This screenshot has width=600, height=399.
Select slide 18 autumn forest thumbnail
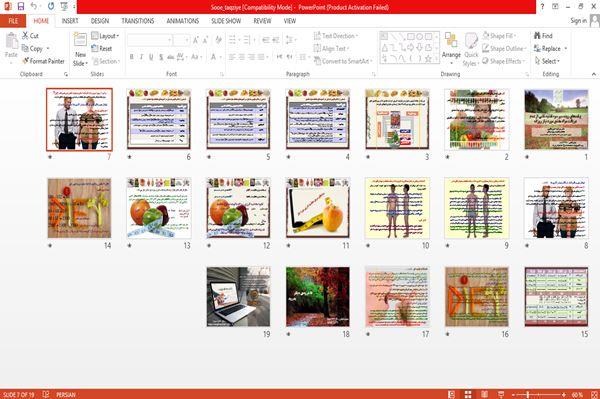pyautogui.click(x=318, y=297)
